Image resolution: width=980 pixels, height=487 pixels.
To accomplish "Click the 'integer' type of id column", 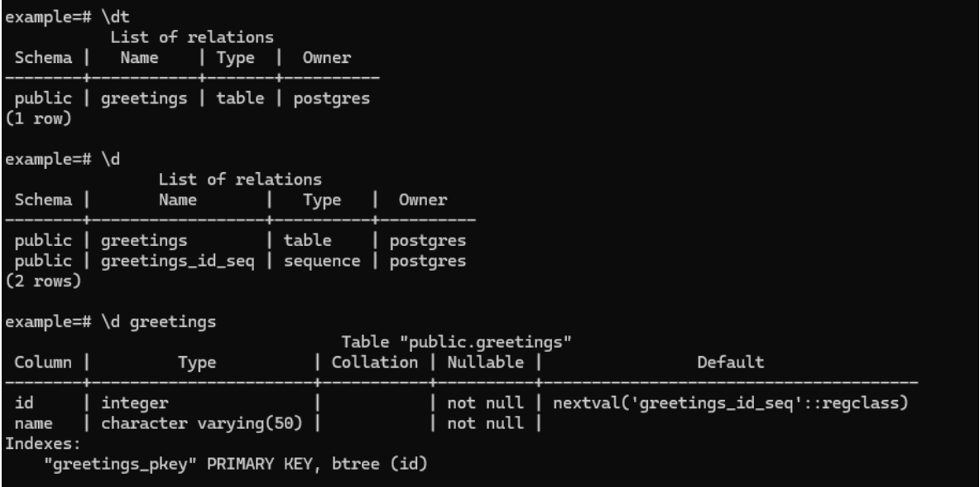I will pos(134,404).
